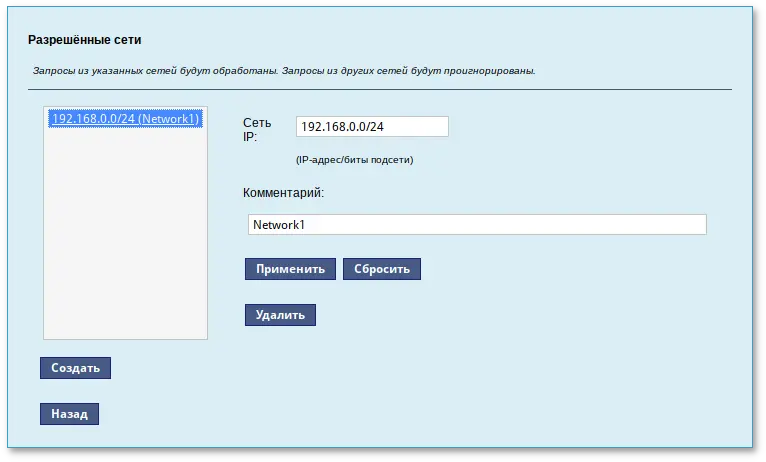Click the (IP-адрес/биты подсети) hint text
The height and width of the screenshot is (462, 766).
[355, 160]
